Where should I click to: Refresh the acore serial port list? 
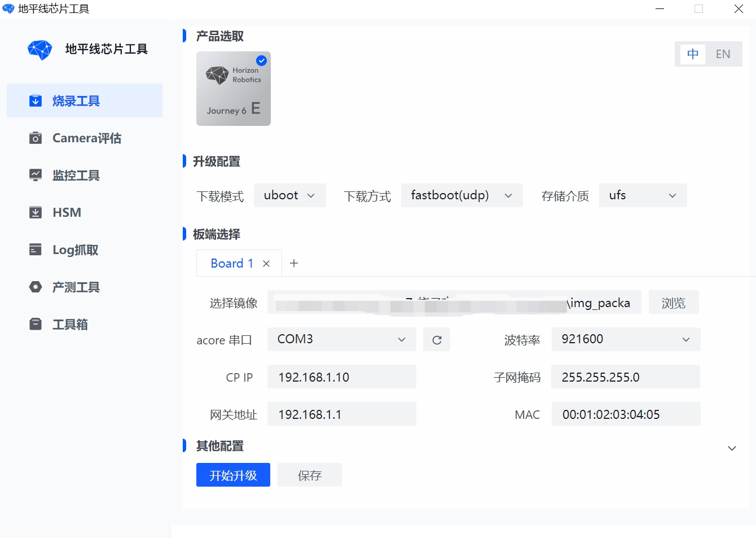[437, 340]
